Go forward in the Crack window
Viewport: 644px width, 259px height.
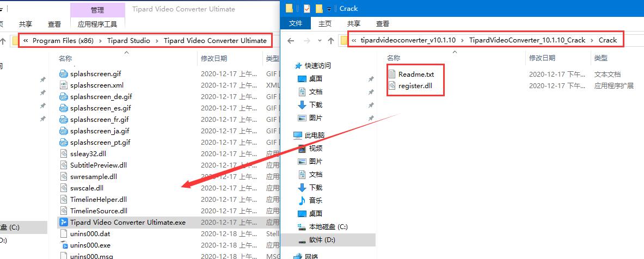point(306,41)
